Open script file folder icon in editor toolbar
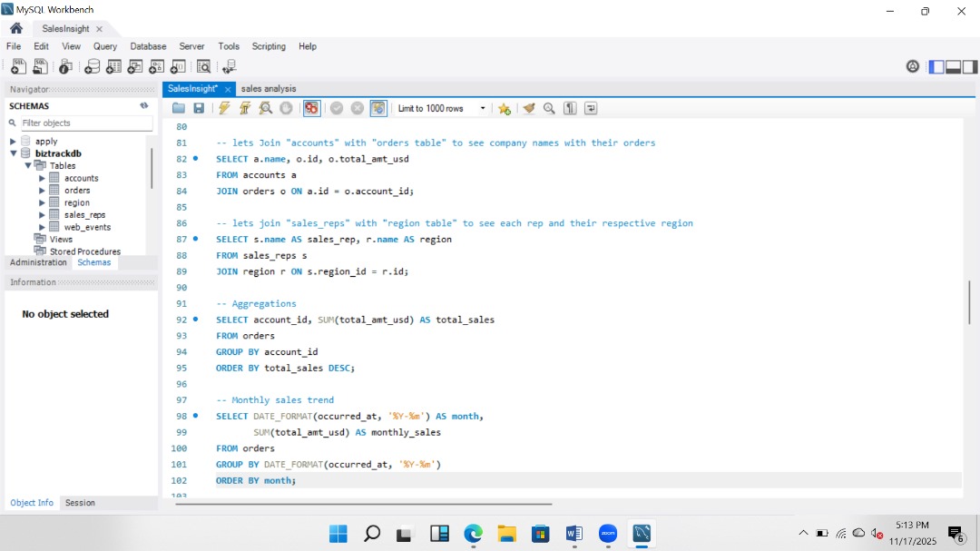Viewport: 980px width, 551px height. pos(178,108)
